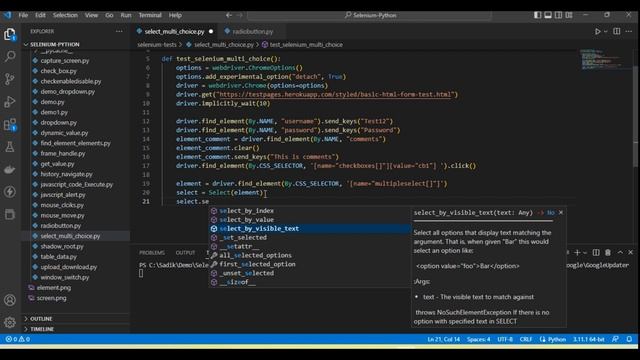The height and width of the screenshot is (360, 640).
Task: Open editor More Actions ellipsis
Action: coord(629,31)
